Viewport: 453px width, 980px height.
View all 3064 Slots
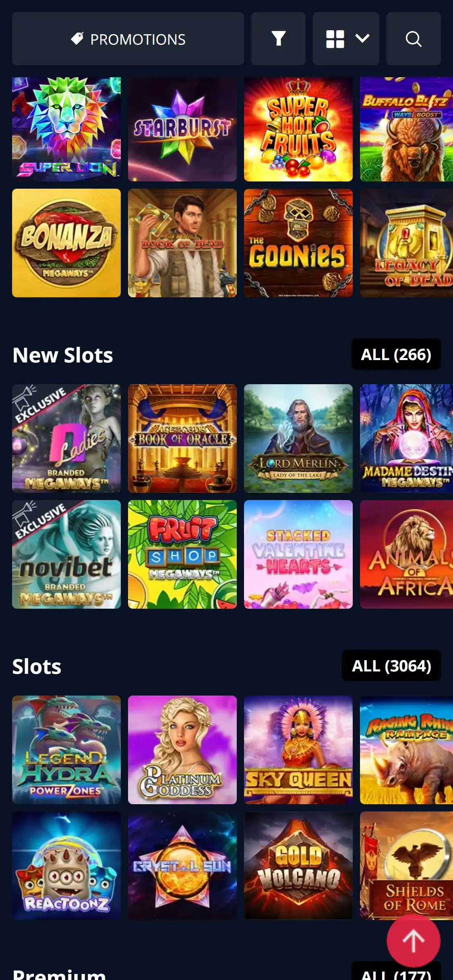tap(391, 665)
